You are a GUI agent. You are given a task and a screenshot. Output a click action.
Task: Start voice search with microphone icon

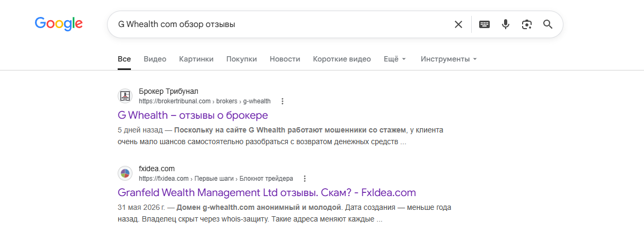(x=506, y=24)
